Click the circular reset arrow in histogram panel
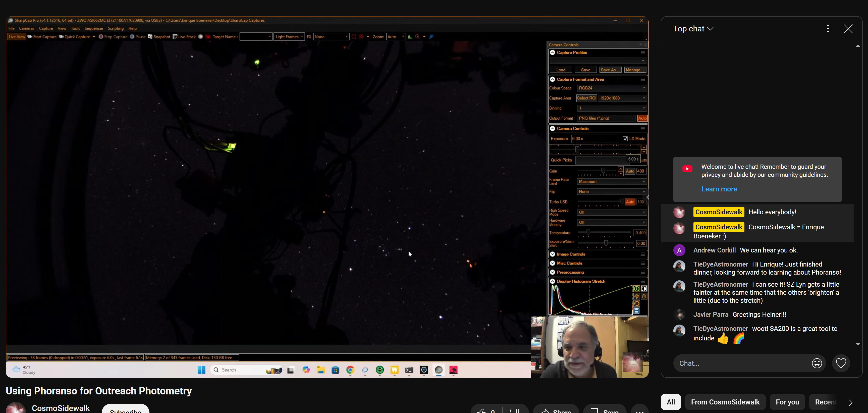This screenshot has height=413, width=868. click(636, 303)
